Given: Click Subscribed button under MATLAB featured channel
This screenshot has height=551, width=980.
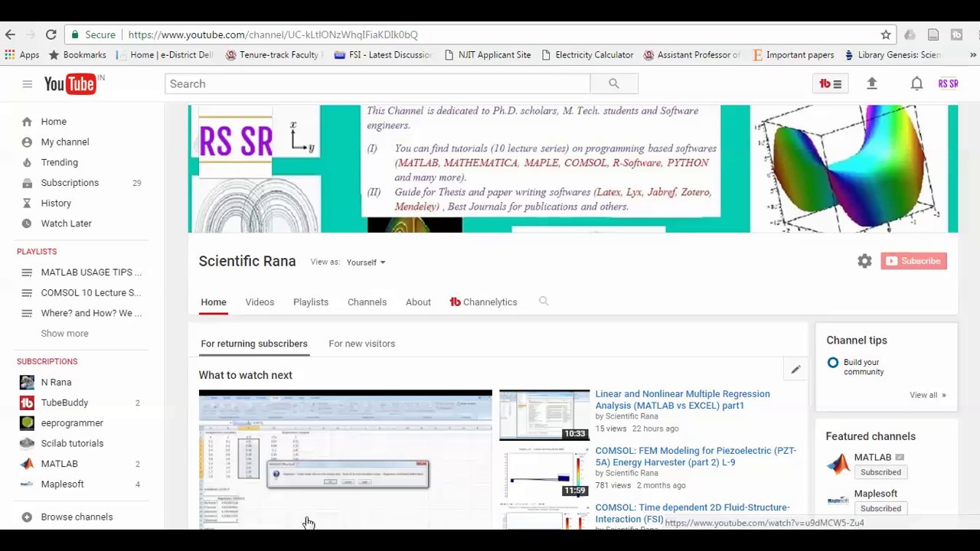Looking at the screenshot, I should click(x=880, y=472).
